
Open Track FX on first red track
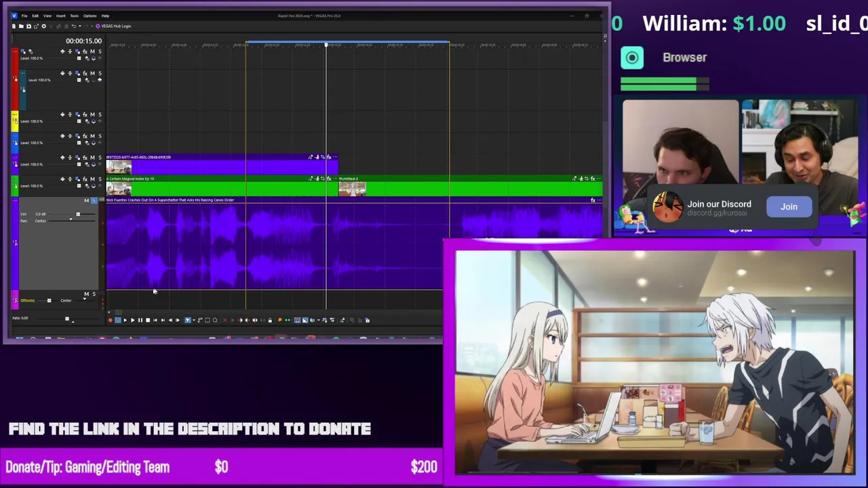[x=85, y=52]
